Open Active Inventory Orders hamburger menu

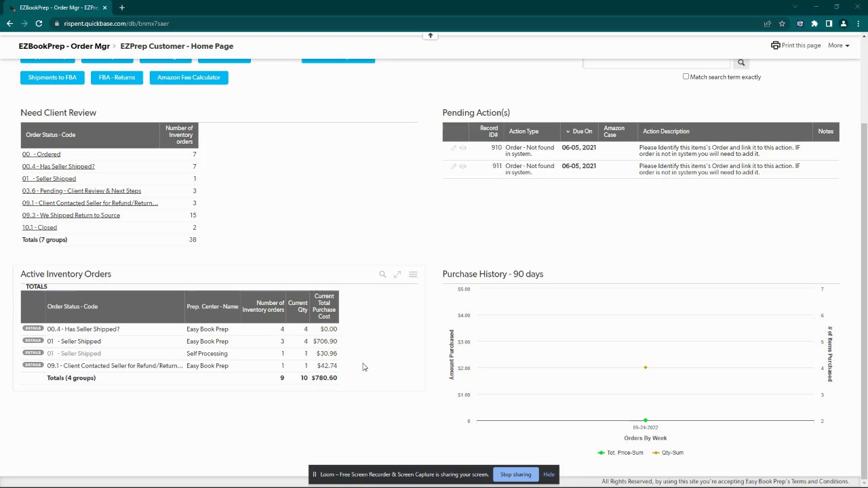tap(413, 274)
